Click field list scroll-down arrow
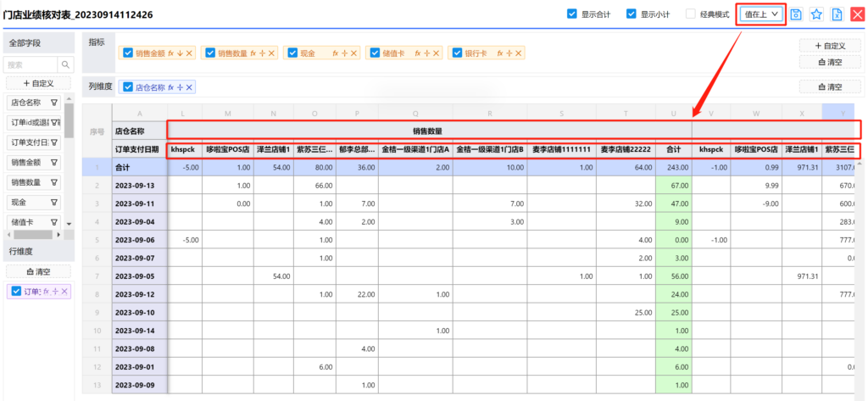This screenshot has height=401, width=868. point(70,224)
